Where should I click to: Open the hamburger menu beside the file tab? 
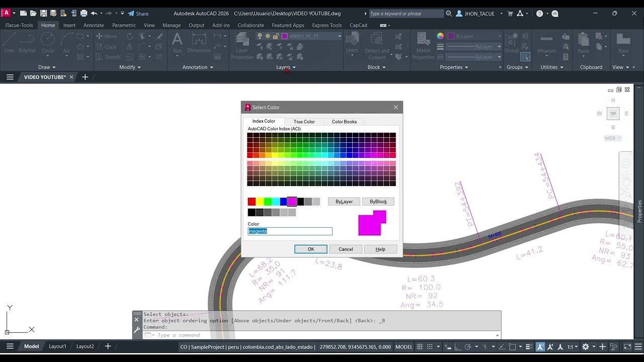pyautogui.click(x=10, y=77)
